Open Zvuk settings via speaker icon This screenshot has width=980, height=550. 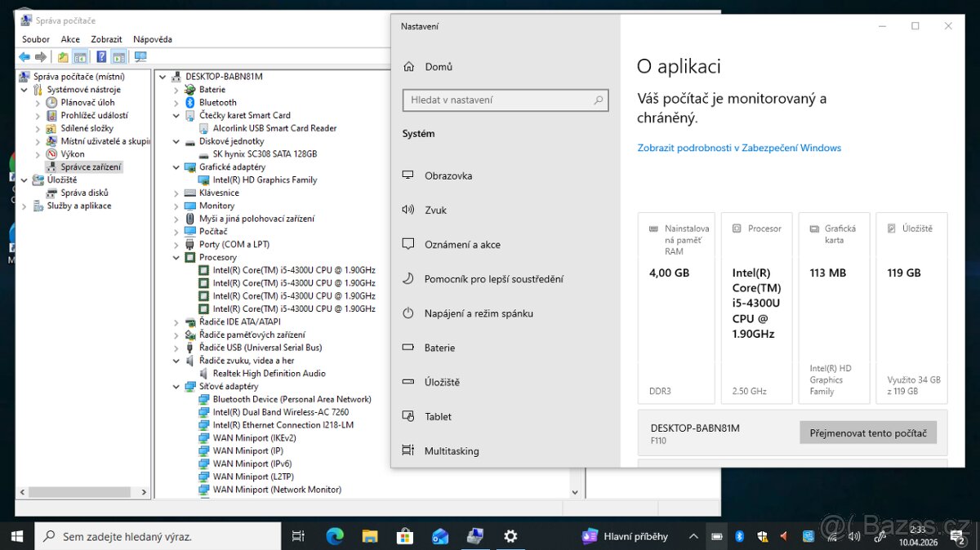[408, 210]
